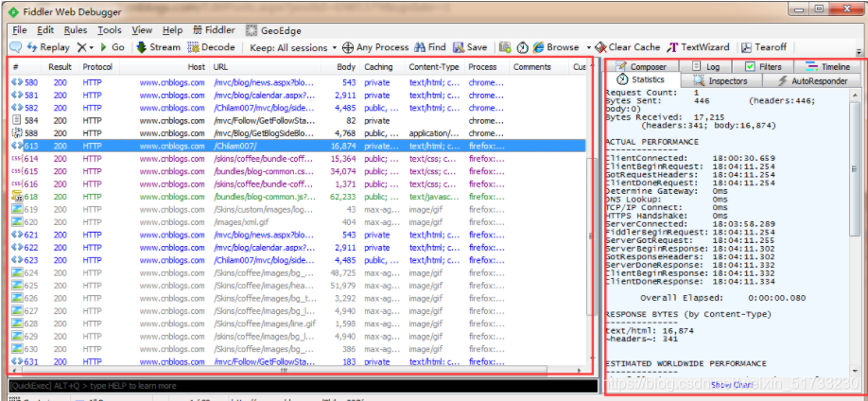Click the QuickExec command input box
The image size is (868, 401).
302,386
